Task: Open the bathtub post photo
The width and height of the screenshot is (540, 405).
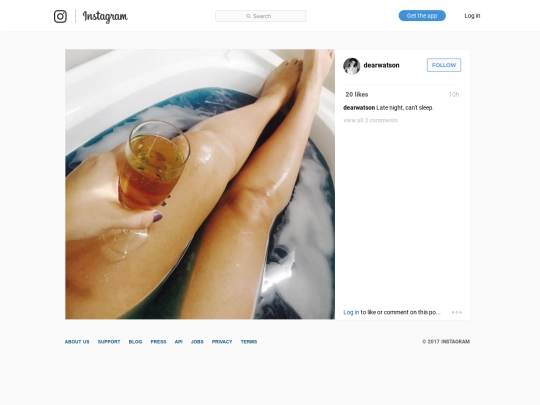Action: click(200, 184)
